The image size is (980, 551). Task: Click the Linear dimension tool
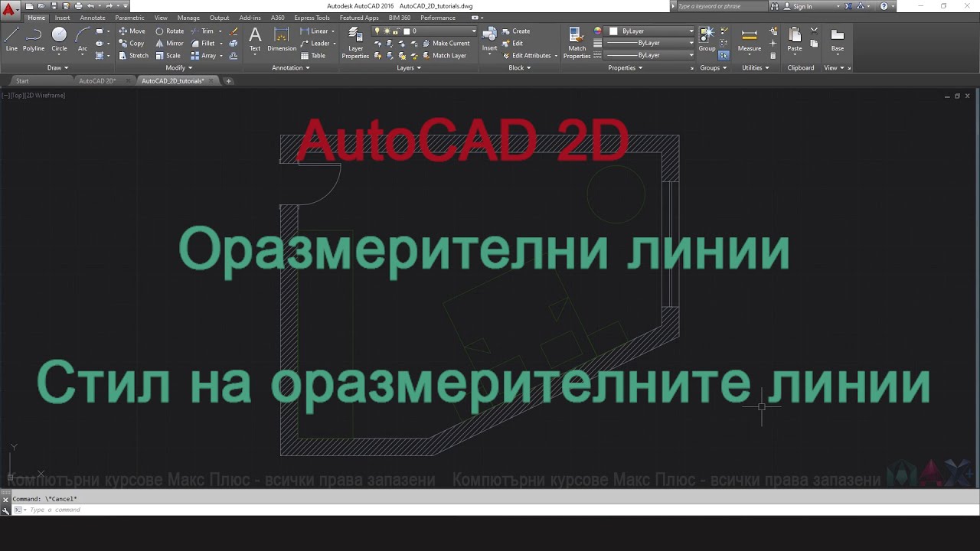tap(314, 31)
